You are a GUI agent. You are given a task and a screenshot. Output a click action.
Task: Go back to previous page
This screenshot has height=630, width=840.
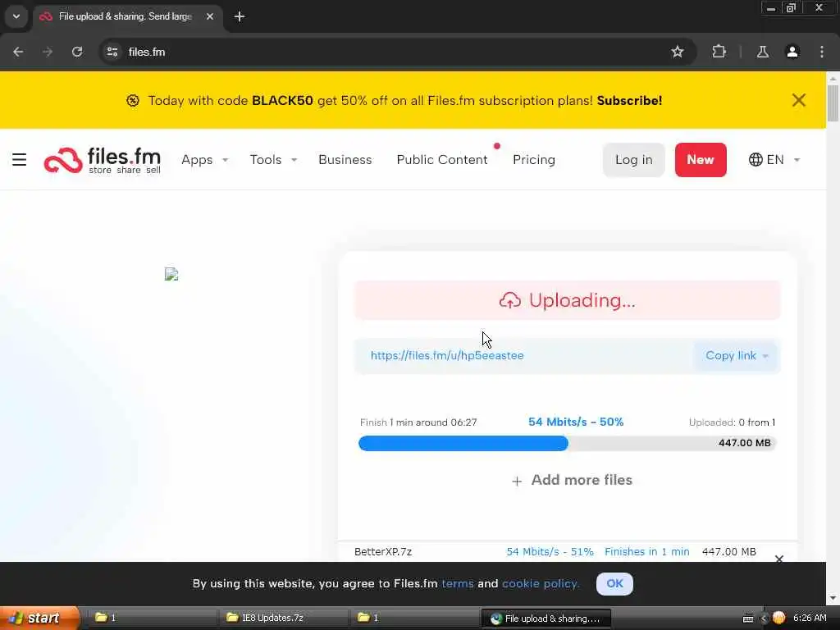18,52
